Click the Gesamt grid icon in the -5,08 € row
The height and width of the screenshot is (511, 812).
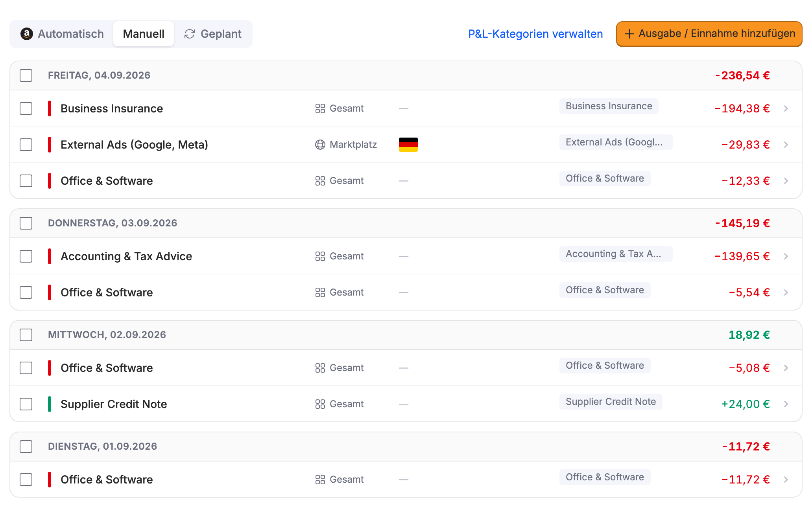tap(320, 368)
